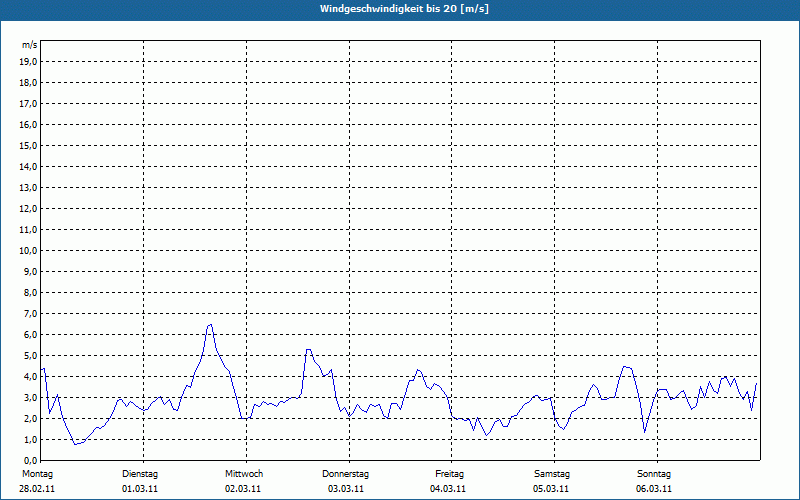Screen dimensions: 800x500
Task: Click the 5.3 m/s wind peak on Wednesday
Action: [308, 349]
